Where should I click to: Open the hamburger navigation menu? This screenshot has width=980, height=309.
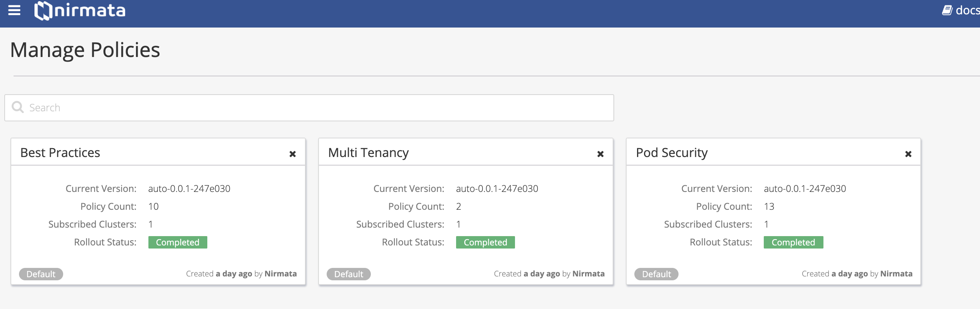(14, 10)
